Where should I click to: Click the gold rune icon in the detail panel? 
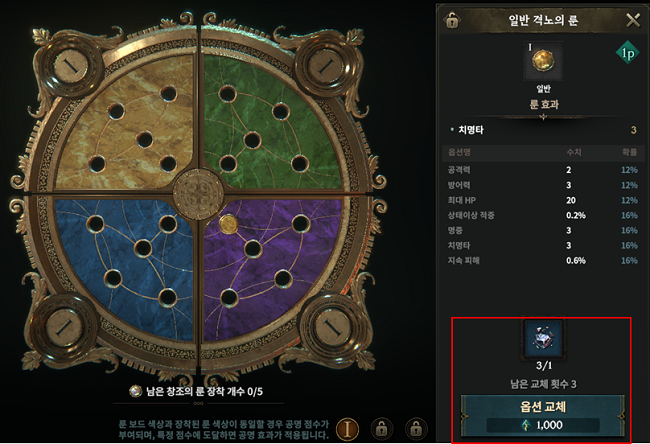(x=543, y=61)
